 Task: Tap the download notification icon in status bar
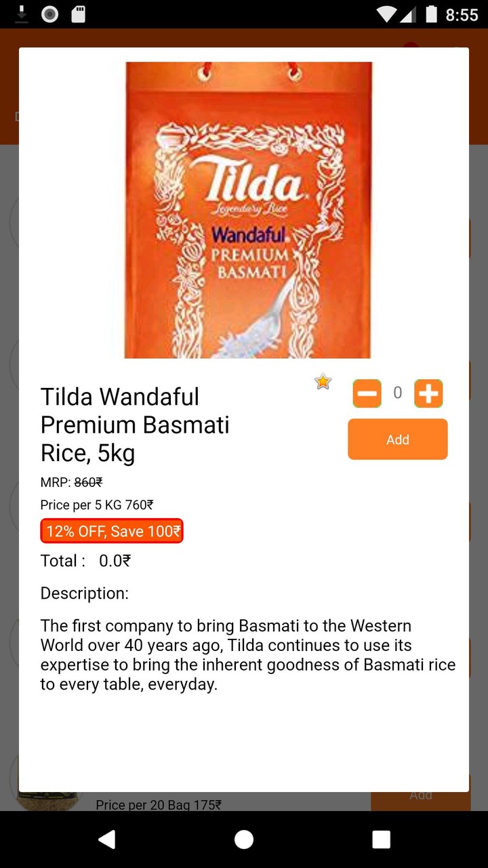22,14
